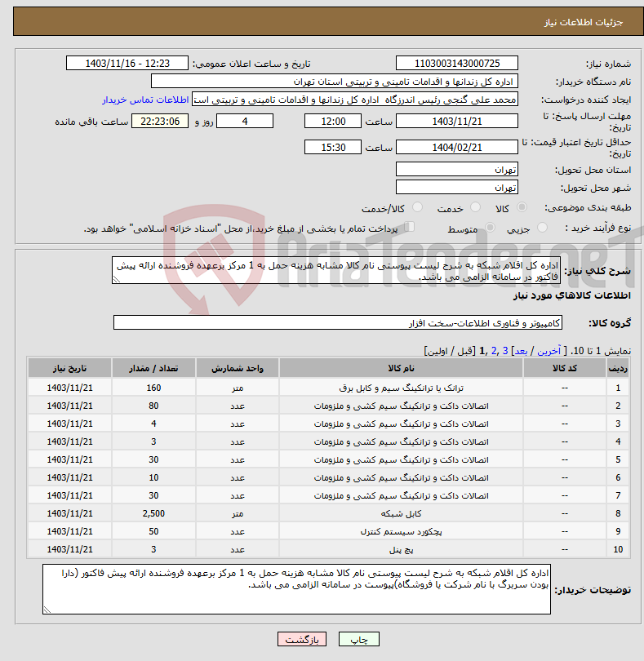Click the response deadline date 1403/11/21 field

tap(457, 122)
